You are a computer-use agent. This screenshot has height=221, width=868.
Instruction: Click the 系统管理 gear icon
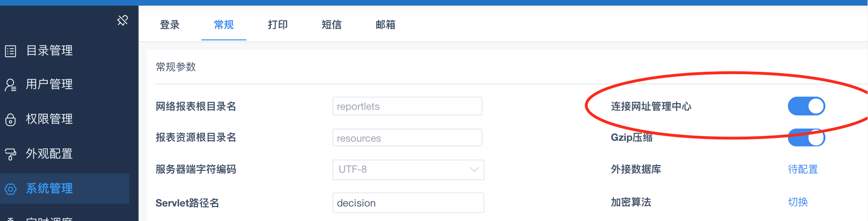pyautogui.click(x=10, y=189)
